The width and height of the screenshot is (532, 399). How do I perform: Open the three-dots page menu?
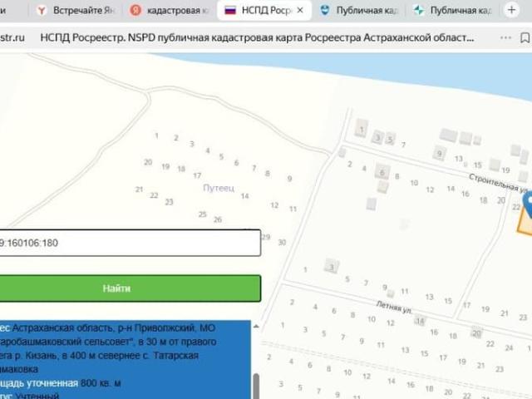(x=505, y=37)
